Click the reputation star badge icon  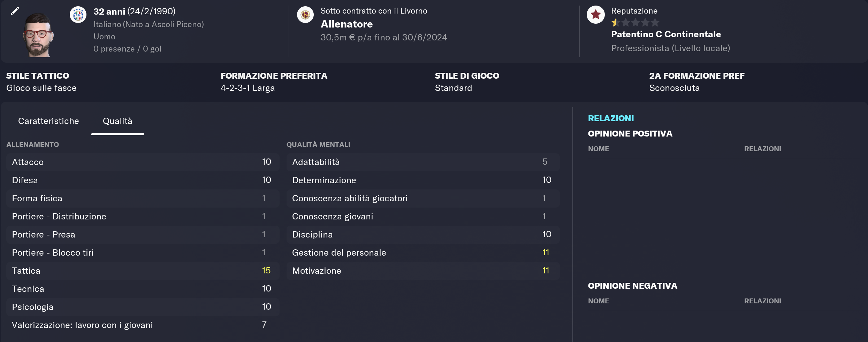pyautogui.click(x=596, y=15)
